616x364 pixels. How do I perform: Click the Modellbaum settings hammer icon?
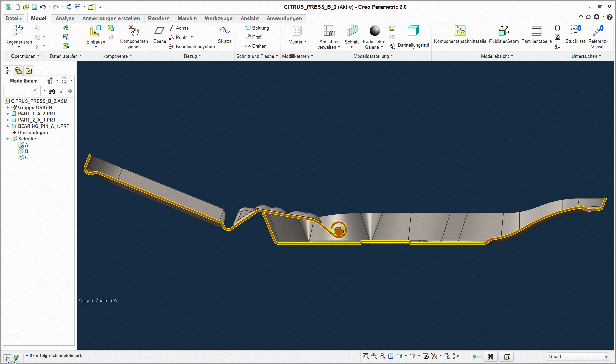point(50,81)
